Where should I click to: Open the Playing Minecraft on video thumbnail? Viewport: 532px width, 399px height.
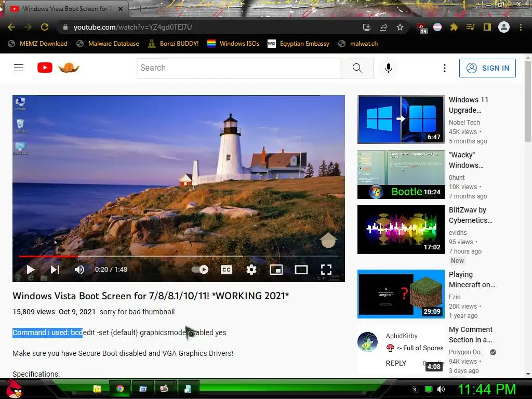[401, 294]
